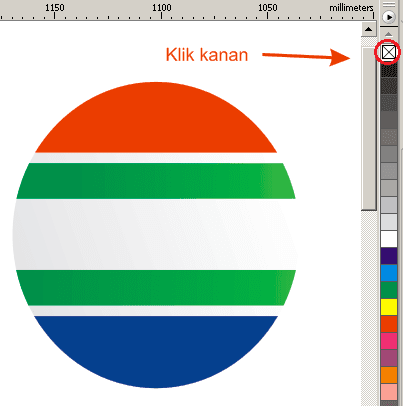Click the ruler at the 1150 mark
Screen dimensions: 403x406
(x=55, y=8)
